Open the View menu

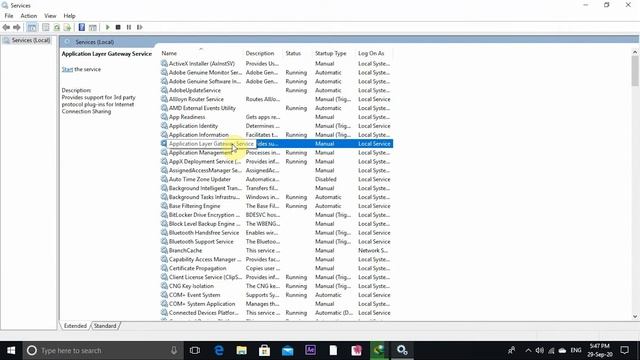[x=50, y=16]
